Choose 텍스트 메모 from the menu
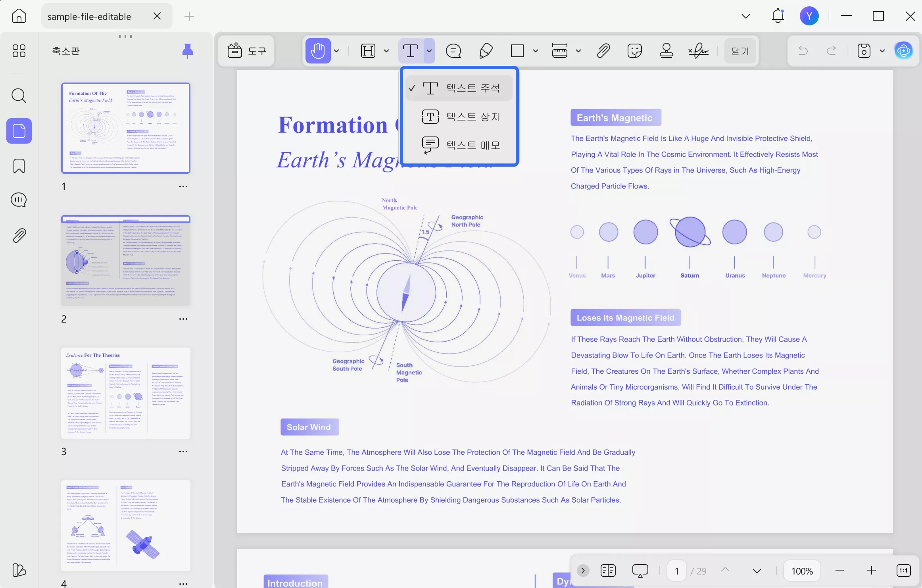This screenshot has width=922, height=588. tap(459, 145)
